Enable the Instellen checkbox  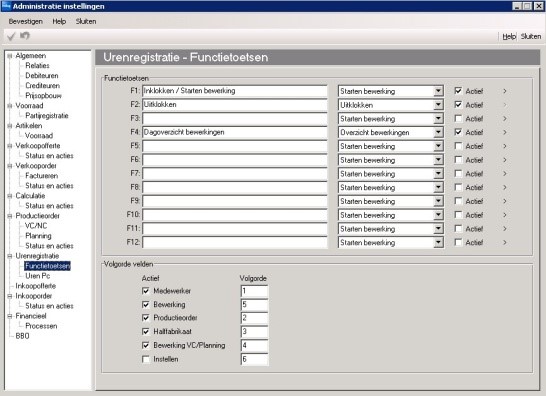coord(146,359)
